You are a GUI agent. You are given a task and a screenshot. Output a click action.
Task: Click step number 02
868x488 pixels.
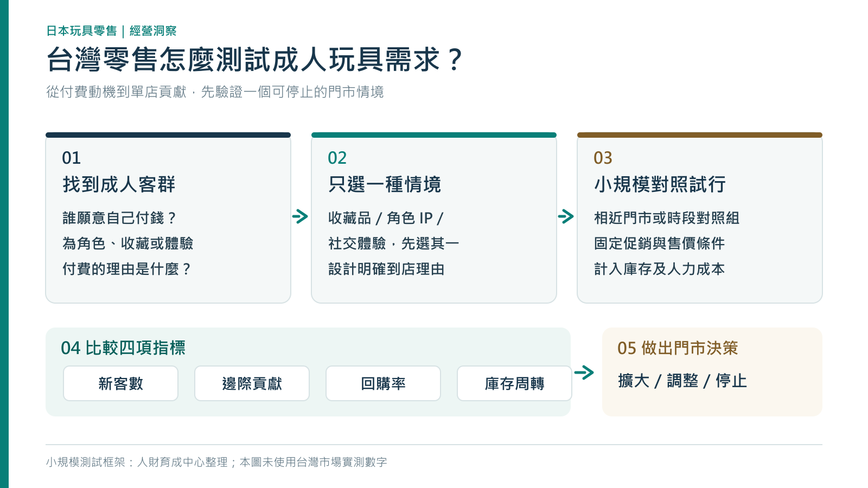click(337, 158)
